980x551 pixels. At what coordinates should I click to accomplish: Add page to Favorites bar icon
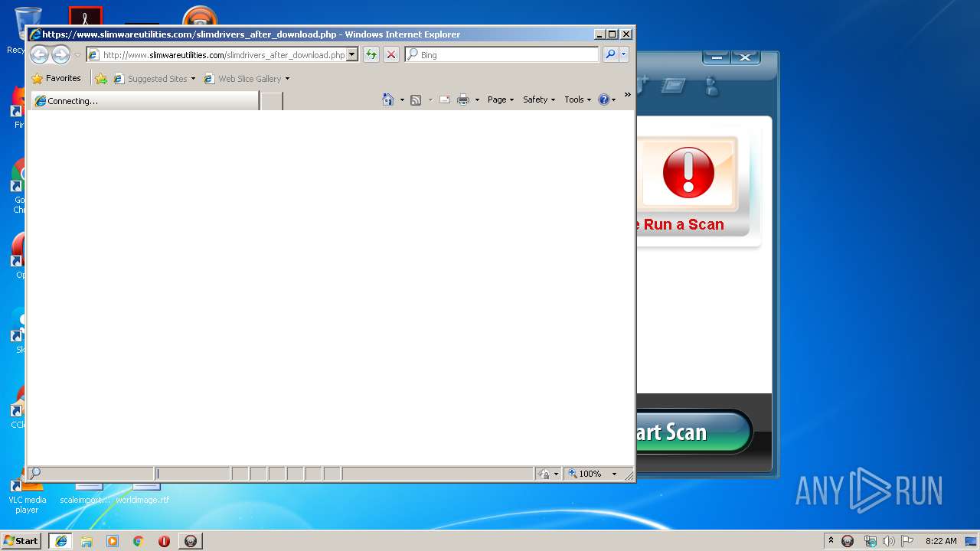[101, 78]
